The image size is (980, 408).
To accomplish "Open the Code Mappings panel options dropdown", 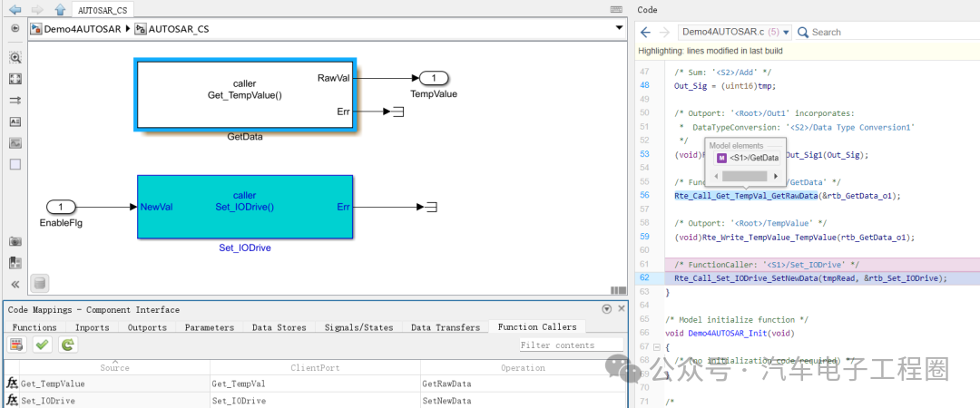I will coord(606,309).
